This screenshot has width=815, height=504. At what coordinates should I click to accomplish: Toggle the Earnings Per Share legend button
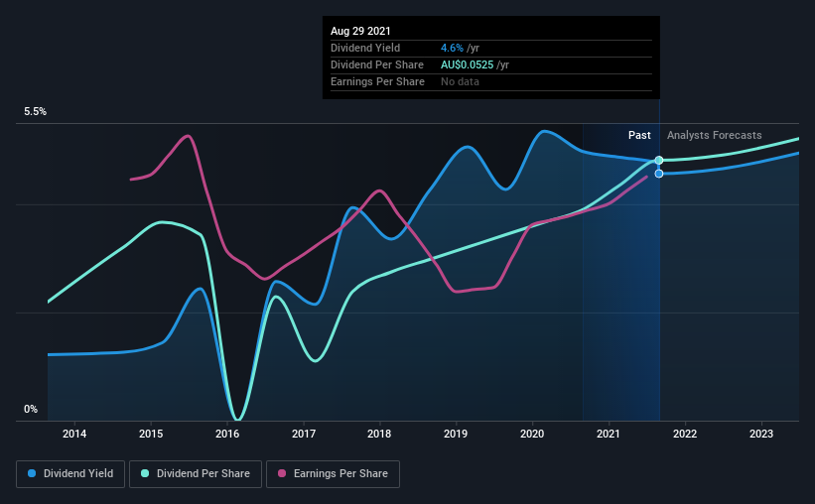[x=333, y=474]
